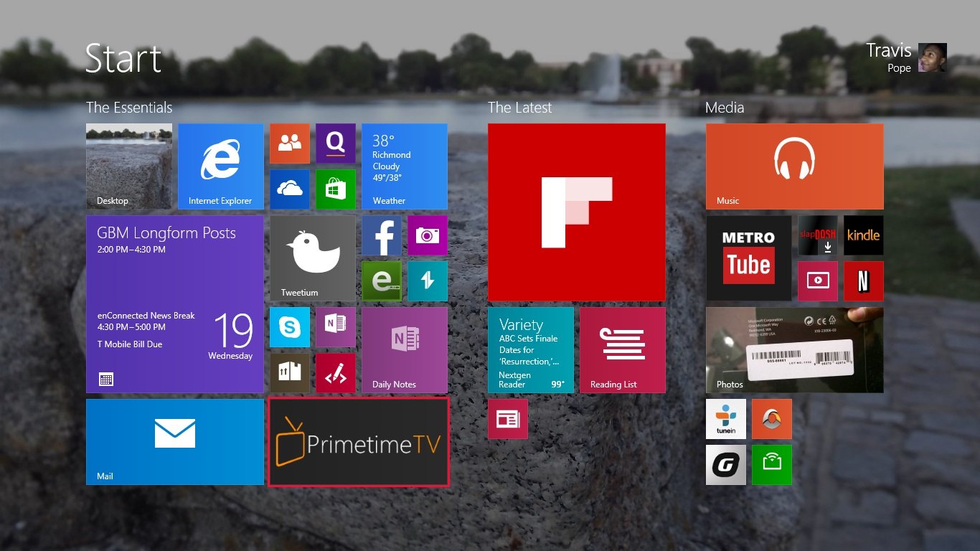Viewport: 980px width, 551px height.
Task: Open the small OneNote tile
Action: pyautogui.click(x=336, y=327)
